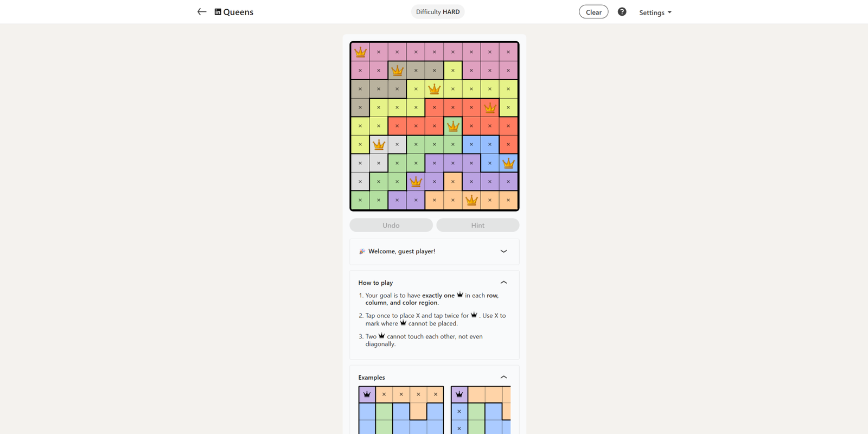Toggle the bottom-left green X cell
Screen dimensions: 868x434
[360, 200]
